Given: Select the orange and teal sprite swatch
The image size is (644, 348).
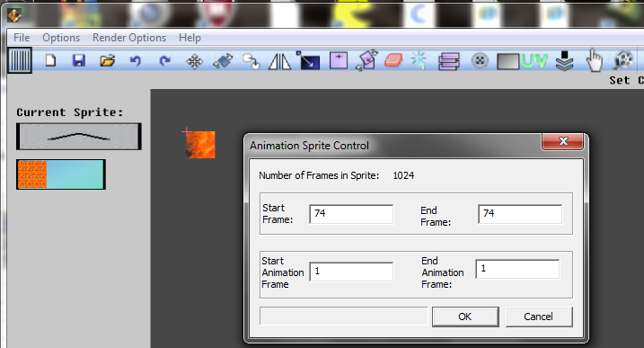Looking at the screenshot, I should coord(61,174).
